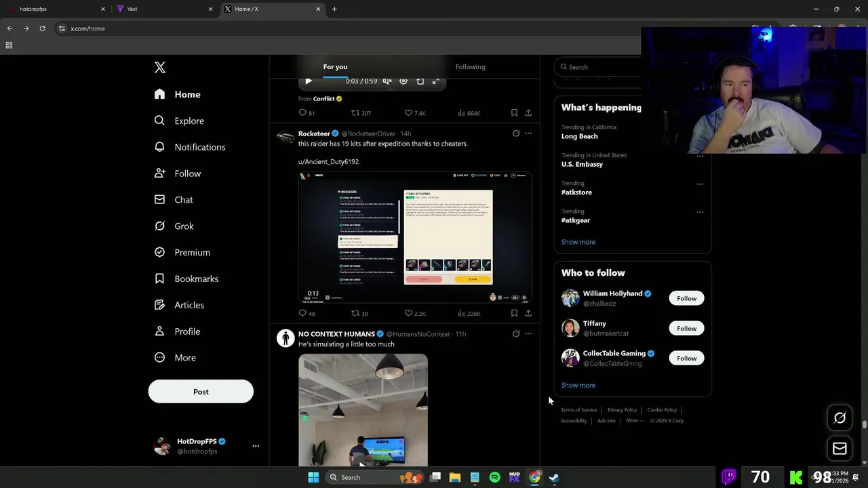The image size is (868, 488).
Task: Click the X search field
Action: [x=597, y=67]
